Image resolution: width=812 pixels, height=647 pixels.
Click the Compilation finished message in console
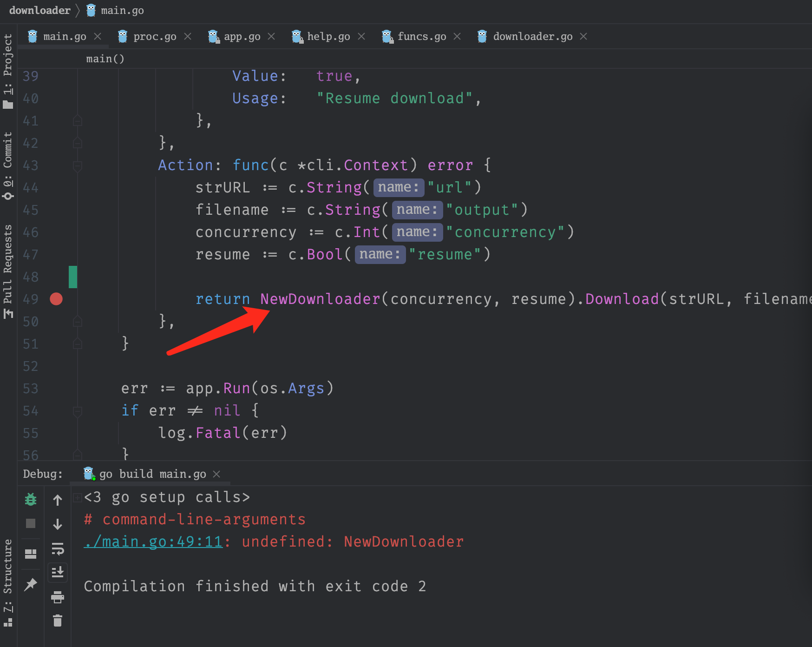pyautogui.click(x=255, y=586)
